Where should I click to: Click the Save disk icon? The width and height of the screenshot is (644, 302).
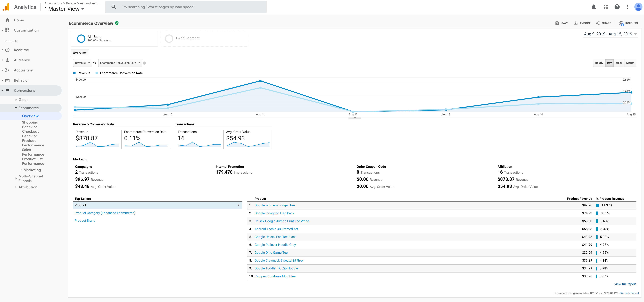pos(557,23)
